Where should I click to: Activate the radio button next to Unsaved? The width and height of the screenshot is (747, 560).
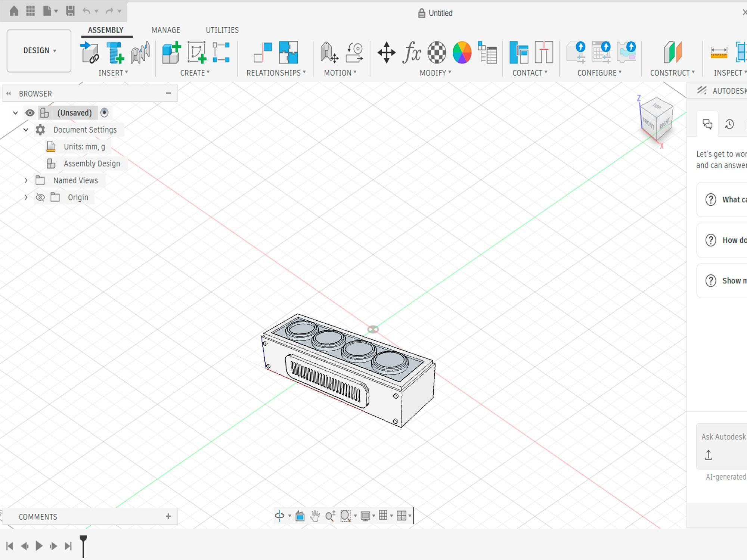104,112
